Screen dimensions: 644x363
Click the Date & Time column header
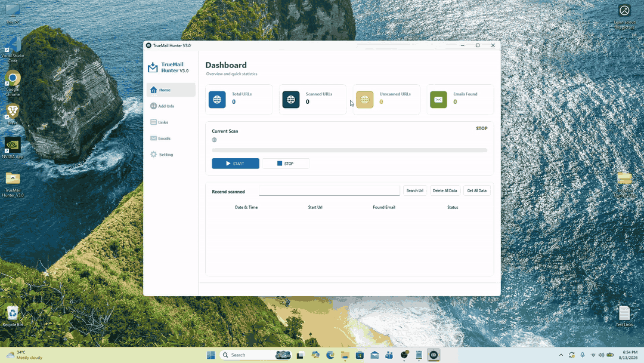246,208
